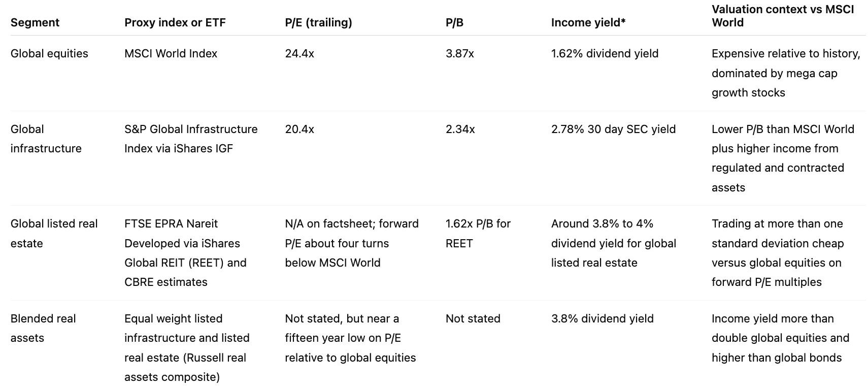
Task: Select the 1.62x P/B for REET cell
Action: coord(478,233)
